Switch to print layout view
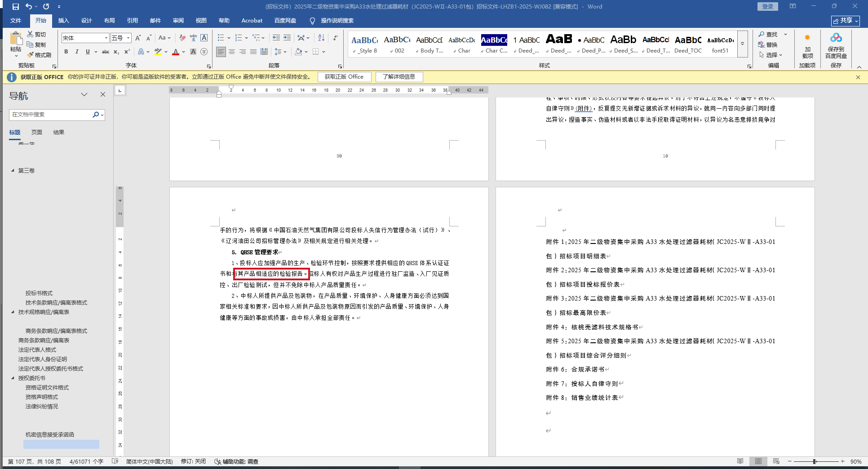The height and width of the screenshot is (469, 868). [758, 461]
